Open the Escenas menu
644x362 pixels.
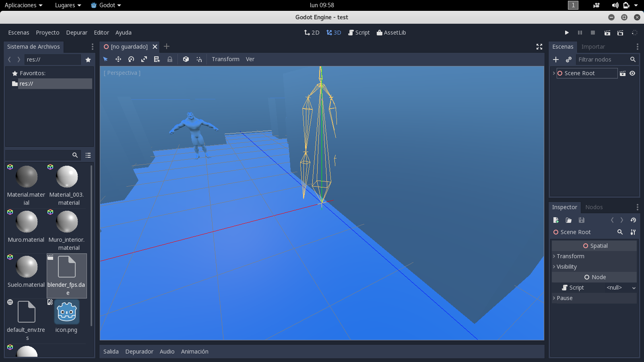pos(19,33)
